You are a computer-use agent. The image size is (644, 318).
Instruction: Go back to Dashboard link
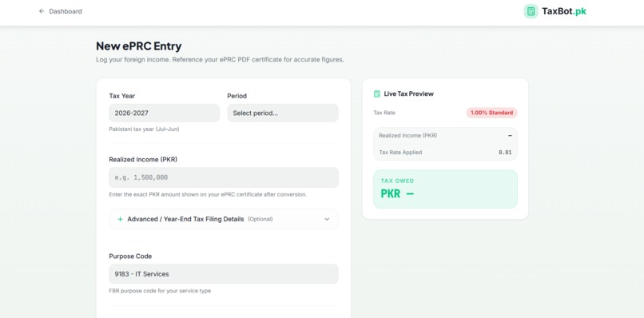61,11
